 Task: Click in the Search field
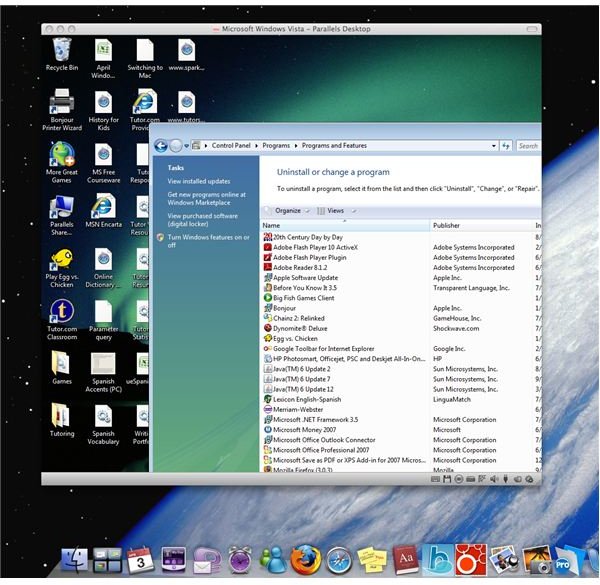coord(528,146)
